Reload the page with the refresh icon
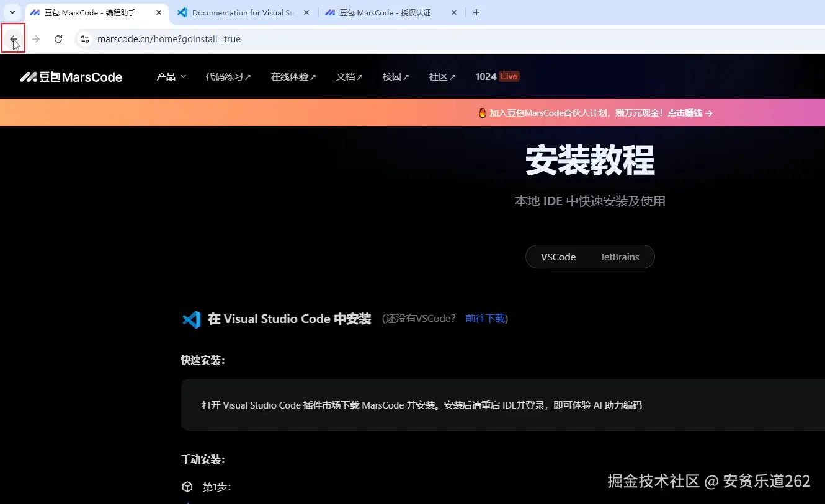 (58, 39)
